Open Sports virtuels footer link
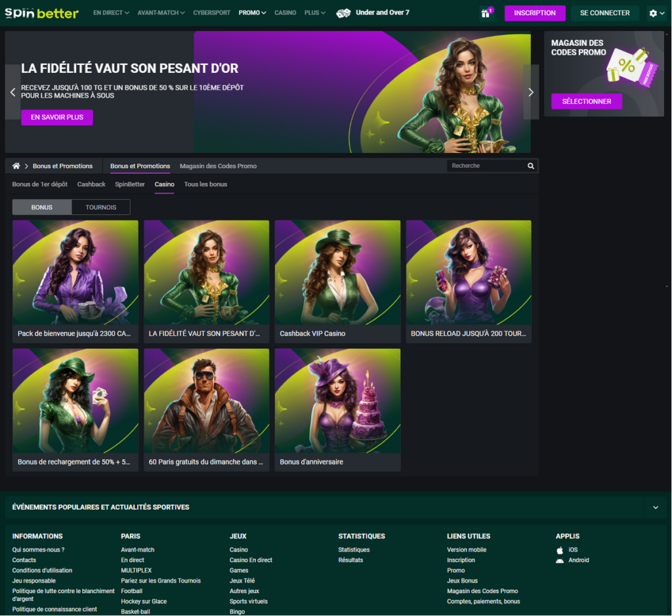The width and height of the screenshot is (672, 616). click(249, 602)
